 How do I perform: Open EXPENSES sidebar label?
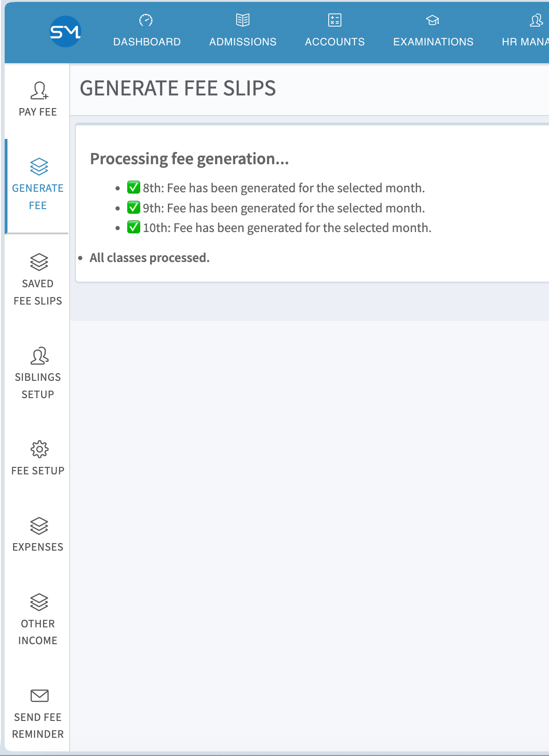click(x=38, y=547)
